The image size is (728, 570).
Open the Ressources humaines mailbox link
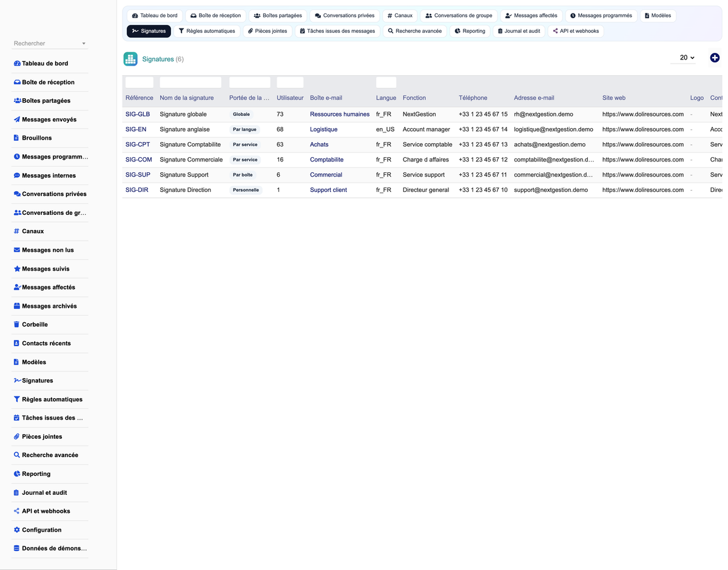tap(340, 114)
